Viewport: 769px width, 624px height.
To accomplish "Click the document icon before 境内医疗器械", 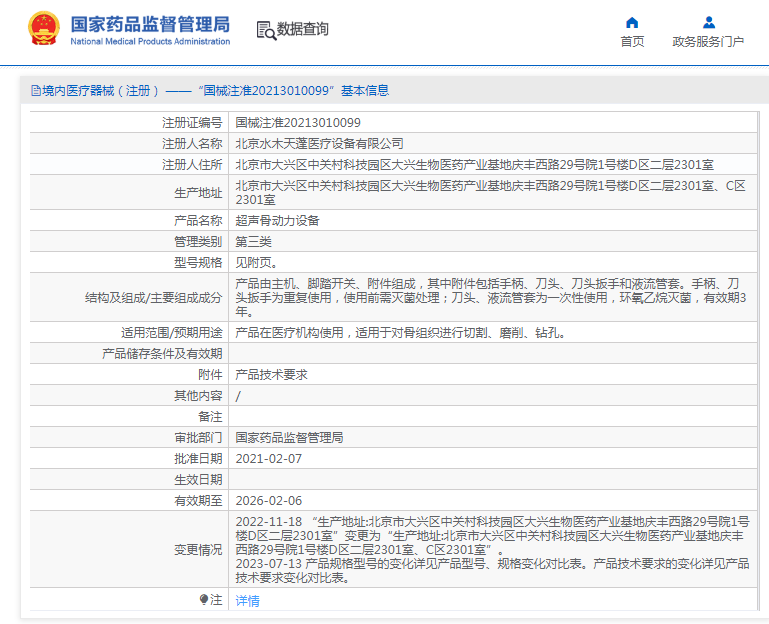I will click(x=35, y=91).
